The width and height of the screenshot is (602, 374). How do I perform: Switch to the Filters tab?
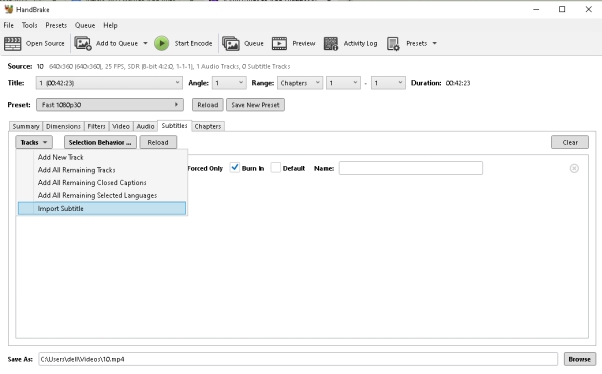[96, 126]
